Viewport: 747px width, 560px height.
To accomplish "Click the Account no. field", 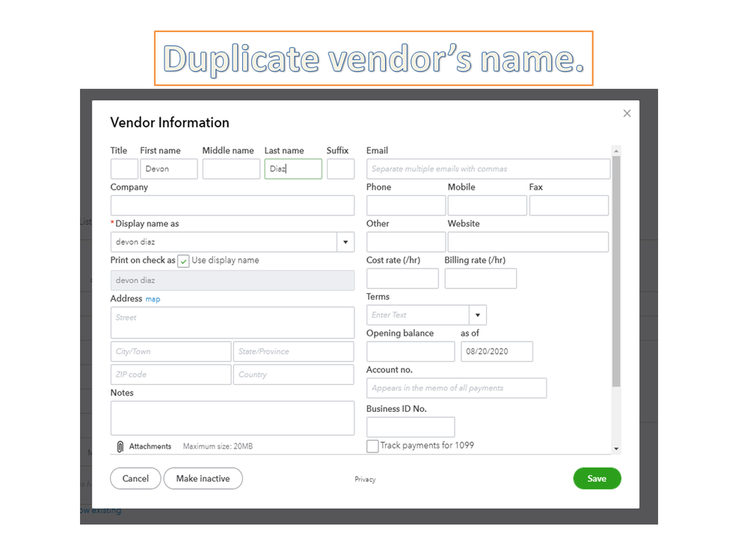I will (x=456, y=388).
